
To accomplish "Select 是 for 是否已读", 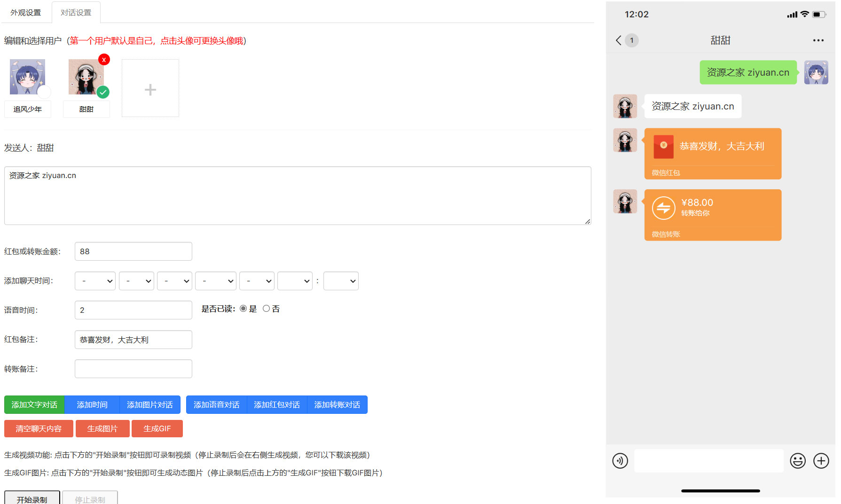I will point(243,309).
